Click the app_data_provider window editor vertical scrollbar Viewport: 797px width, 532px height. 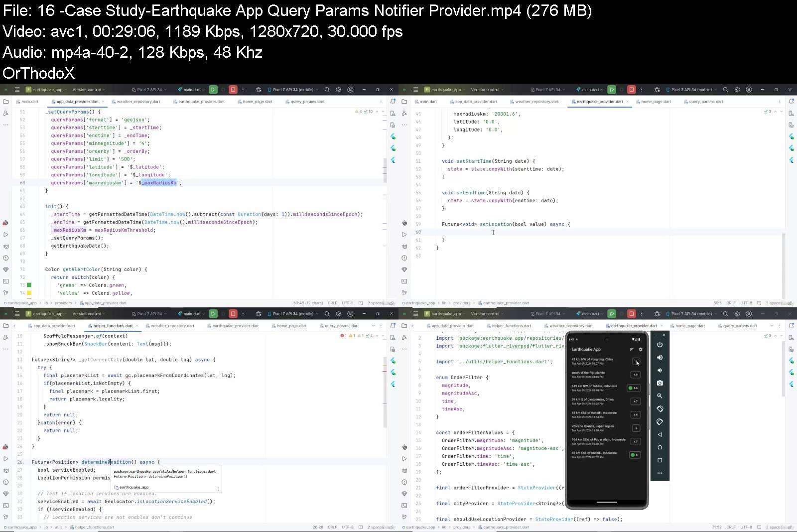(385, 171)
